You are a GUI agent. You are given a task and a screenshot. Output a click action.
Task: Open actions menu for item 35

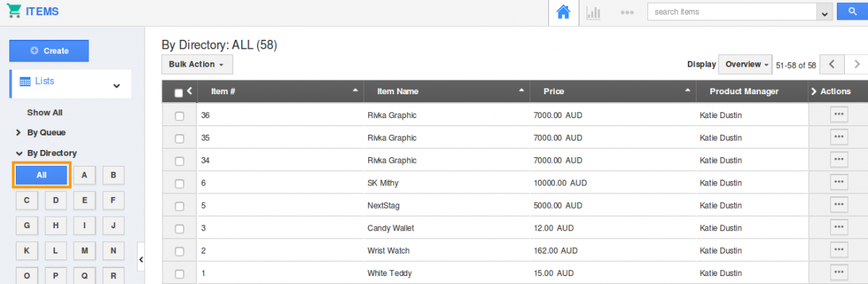click(x=839, y=137)
